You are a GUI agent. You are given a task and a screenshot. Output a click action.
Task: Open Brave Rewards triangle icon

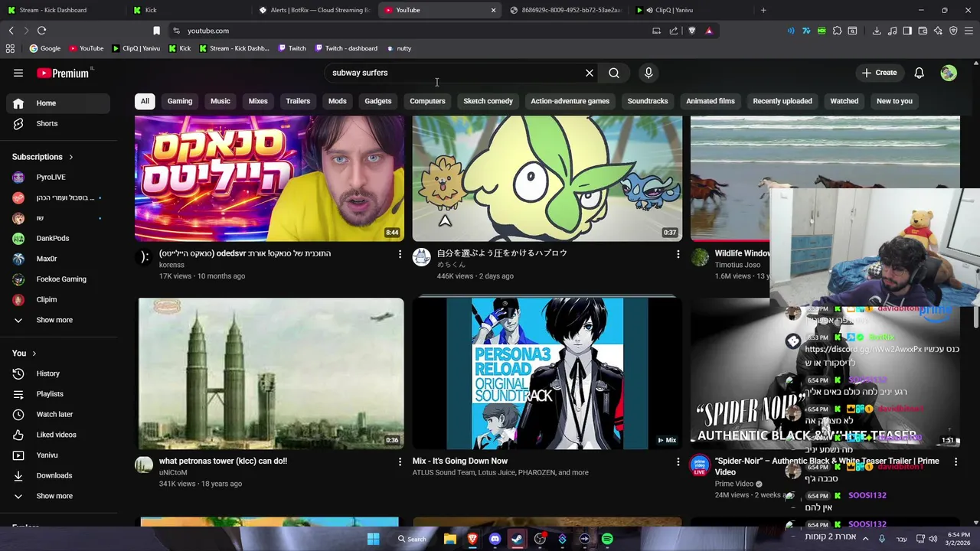pos(709,31)
